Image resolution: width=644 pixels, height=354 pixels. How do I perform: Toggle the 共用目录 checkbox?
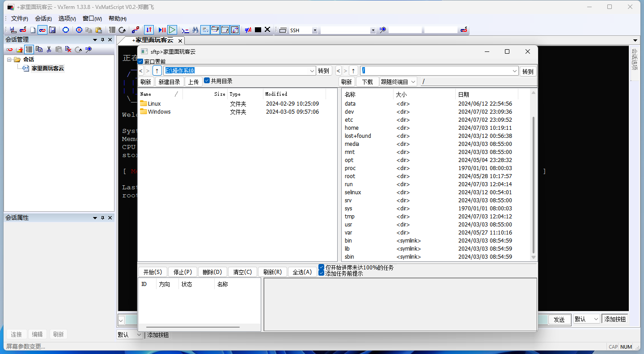(207, 81)
